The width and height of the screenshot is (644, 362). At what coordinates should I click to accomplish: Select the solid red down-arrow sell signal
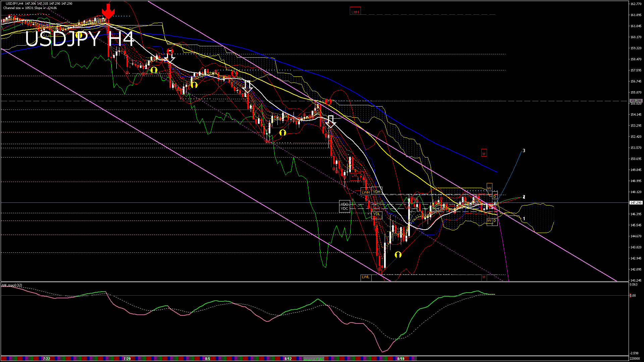tap(108, 11)
